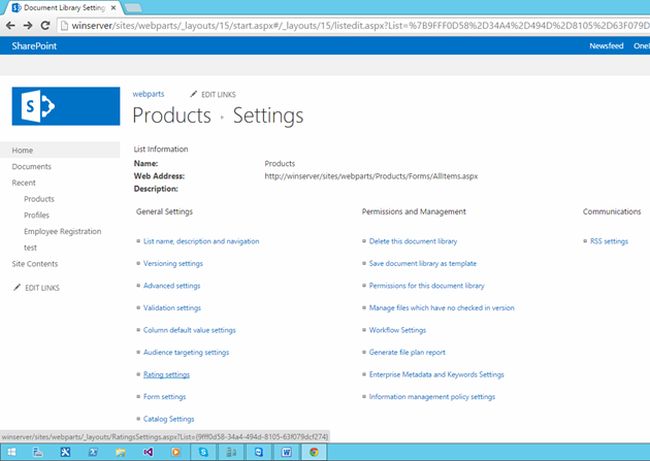Screen dimensions: 650x461
Task: Open Site Contents in left navigation
Action: [35, 264]
